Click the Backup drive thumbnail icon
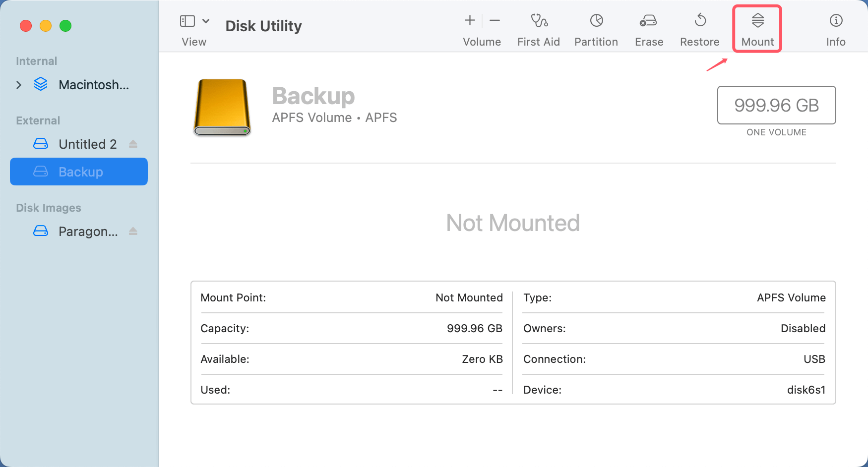868x467 pixels. click(222, 108)
